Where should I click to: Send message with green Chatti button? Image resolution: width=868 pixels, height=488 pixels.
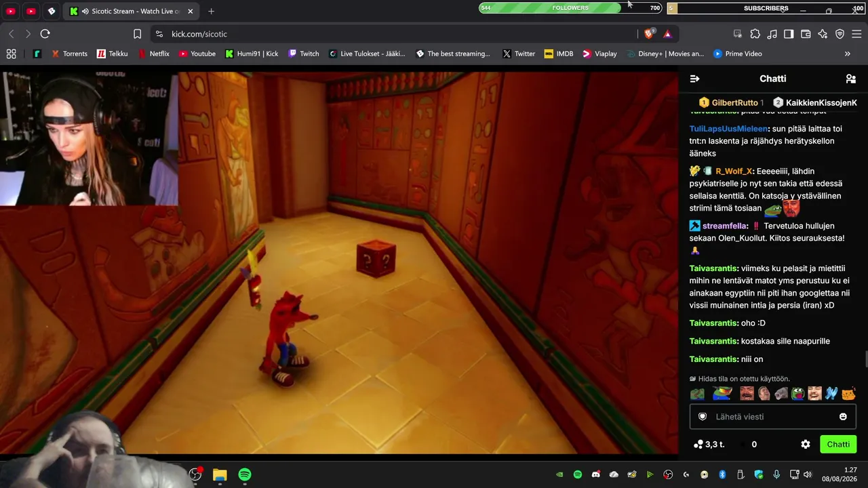(x=838, y=445)
